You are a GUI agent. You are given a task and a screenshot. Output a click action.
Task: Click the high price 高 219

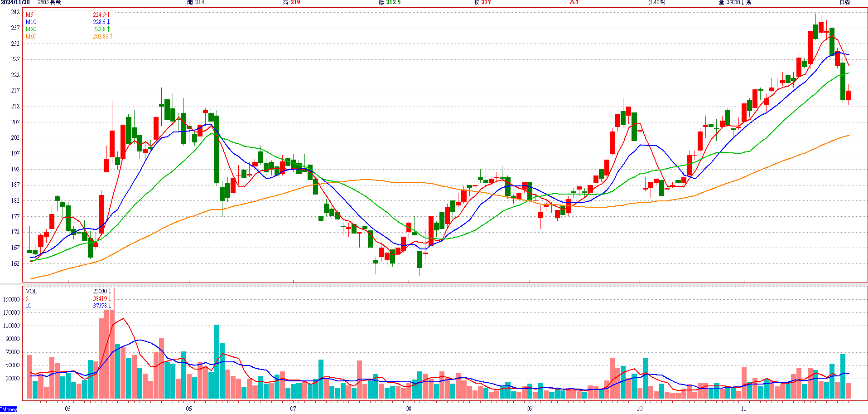click(x=291, y=2)
